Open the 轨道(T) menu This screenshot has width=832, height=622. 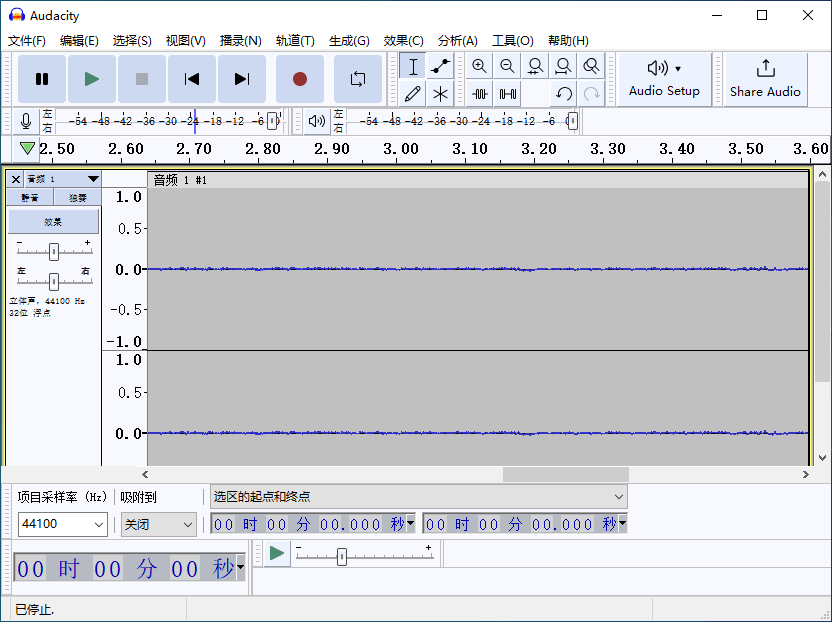[x=294, y=41]
